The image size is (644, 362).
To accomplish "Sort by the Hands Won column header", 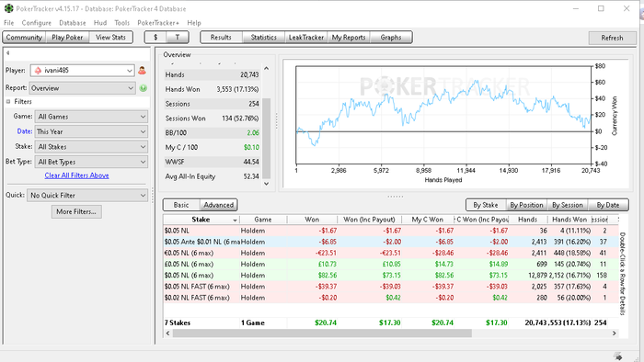I will [569, 220].
